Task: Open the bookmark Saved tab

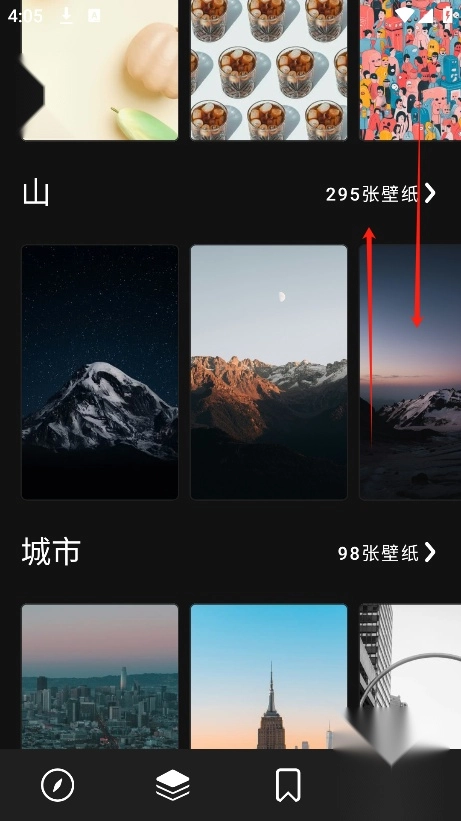Action: (288, 785)
